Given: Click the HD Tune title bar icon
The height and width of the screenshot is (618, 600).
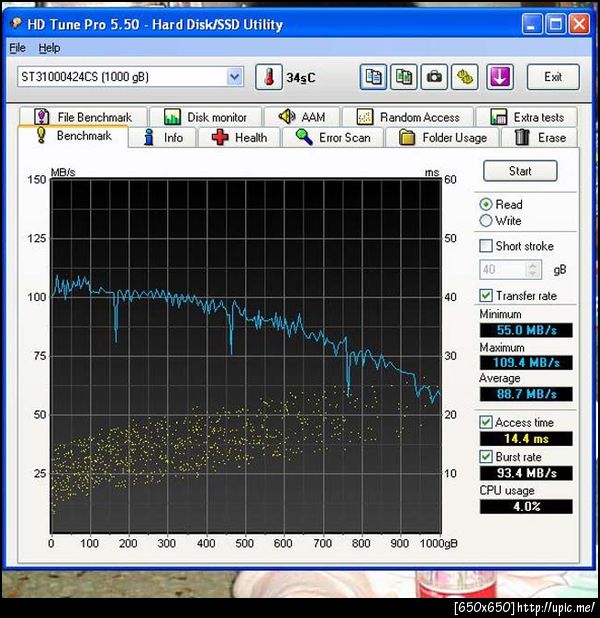Looking at the screenshot, I should (x=16, y=24).
